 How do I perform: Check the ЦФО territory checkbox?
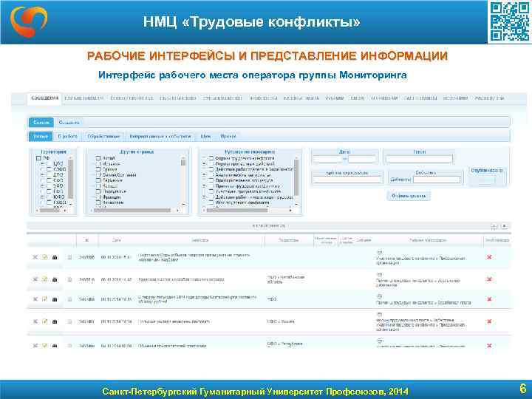click(50, 163)
